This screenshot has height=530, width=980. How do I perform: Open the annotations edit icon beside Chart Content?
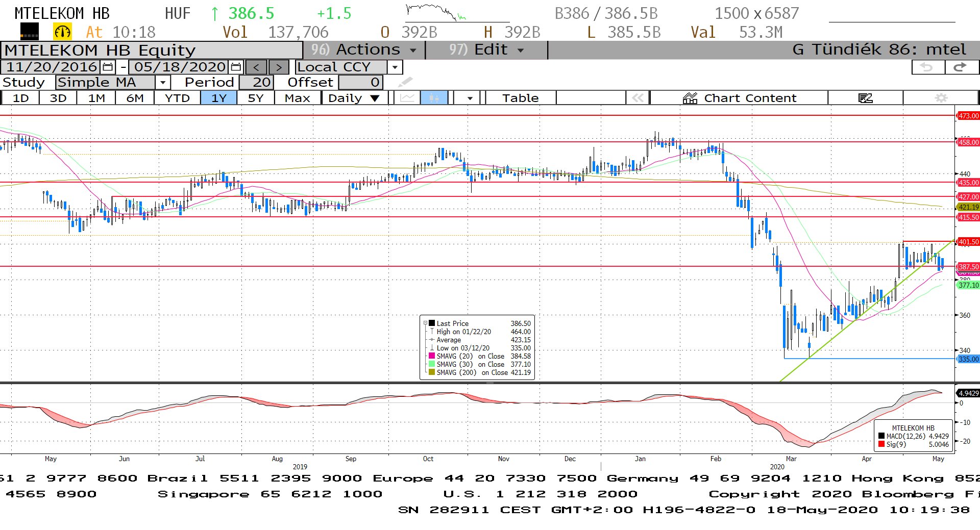[x=865, y=98]
